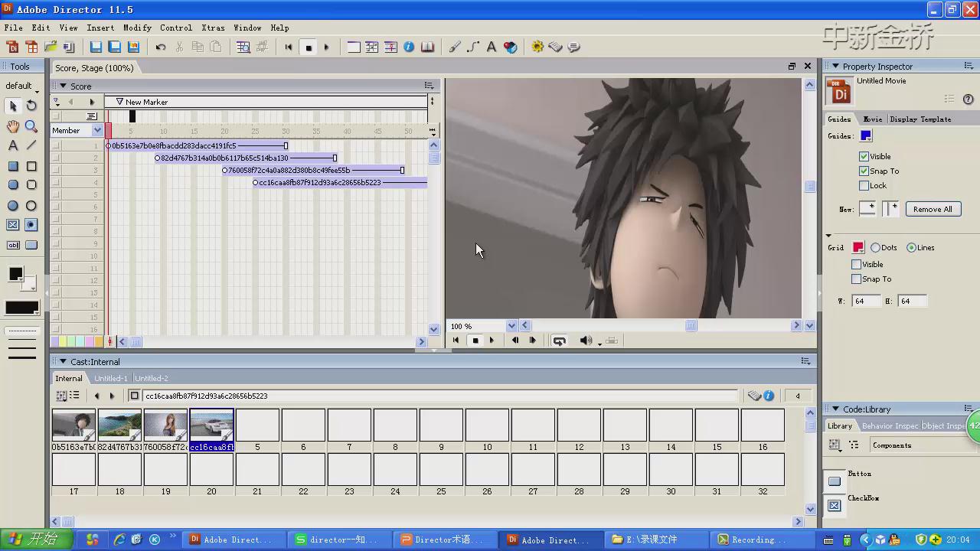Open the Property Inspector info icon
The width and height of the screenshot is (980, 551).
point(409,47)
